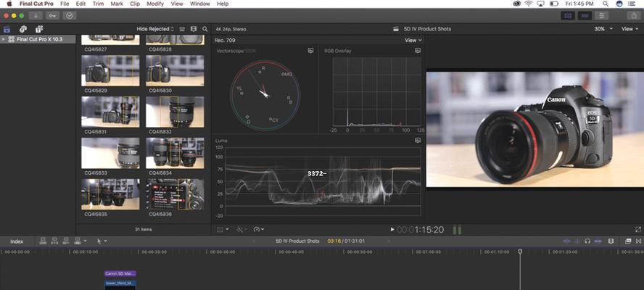Click the clapperboard icon beside project title

point(396,29)
